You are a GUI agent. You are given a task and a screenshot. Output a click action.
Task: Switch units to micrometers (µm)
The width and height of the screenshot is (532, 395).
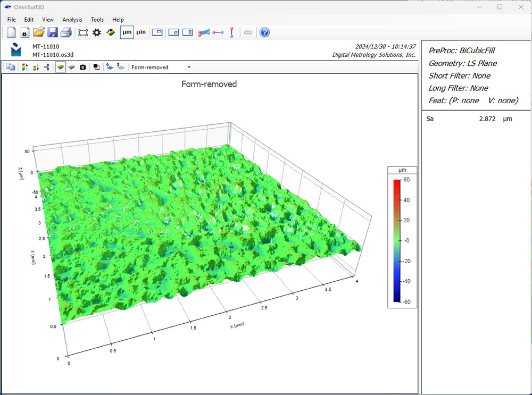click(127, 32)
